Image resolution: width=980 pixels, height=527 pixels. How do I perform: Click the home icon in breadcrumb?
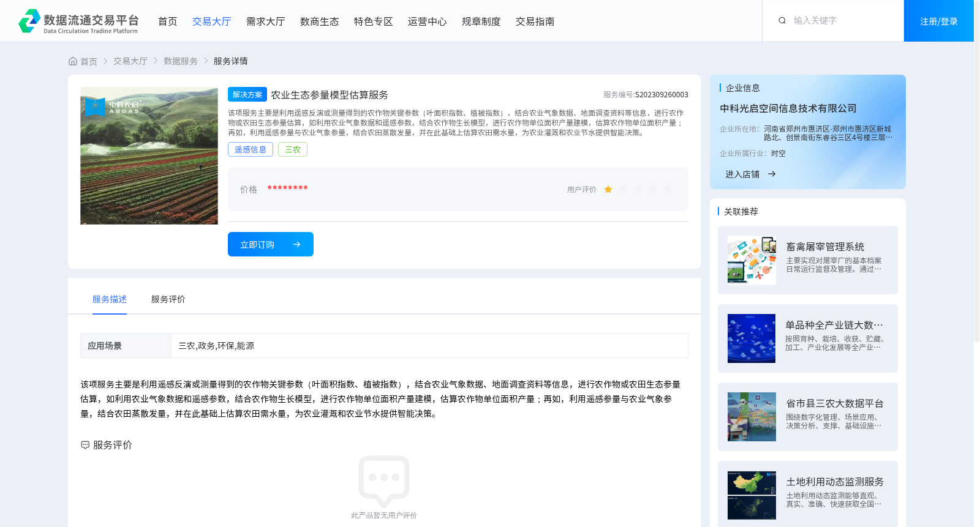(x=73, y=61)
